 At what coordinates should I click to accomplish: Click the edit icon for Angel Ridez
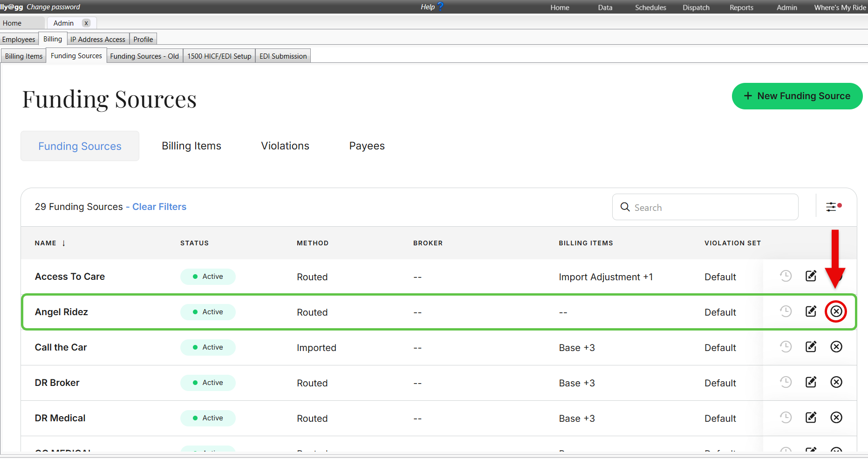point(811,311)
